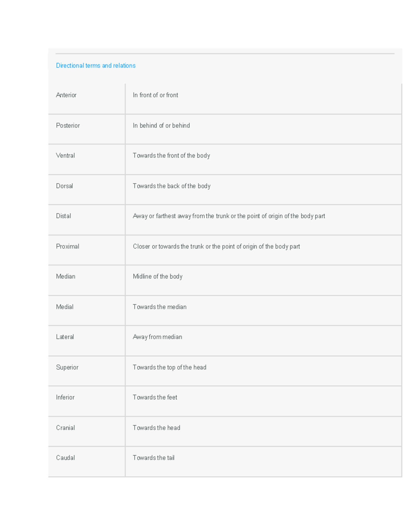Select the Dorsal term cell
Viewport: 411px width, 532px height.
[64, 186]
